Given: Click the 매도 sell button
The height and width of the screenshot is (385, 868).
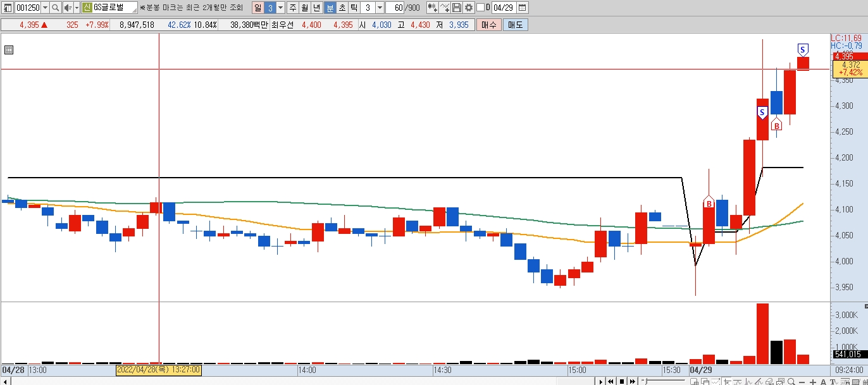Looking at the screenshot, I should click(516, 25).
